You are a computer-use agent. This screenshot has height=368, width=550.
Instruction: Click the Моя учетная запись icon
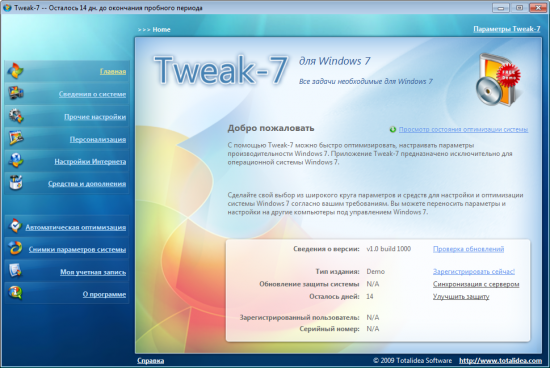pos(15,271)
